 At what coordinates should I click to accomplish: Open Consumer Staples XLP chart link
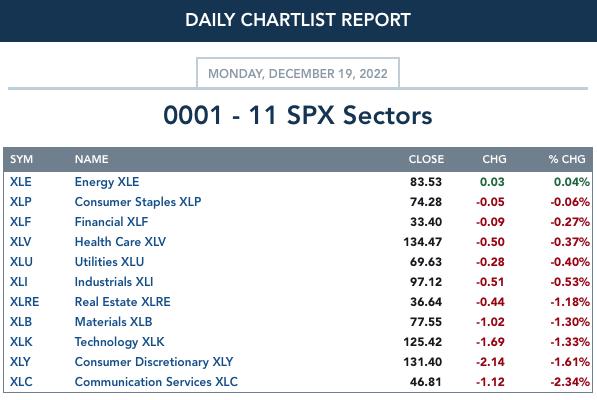pyautogui.click(x=138, y=202)
